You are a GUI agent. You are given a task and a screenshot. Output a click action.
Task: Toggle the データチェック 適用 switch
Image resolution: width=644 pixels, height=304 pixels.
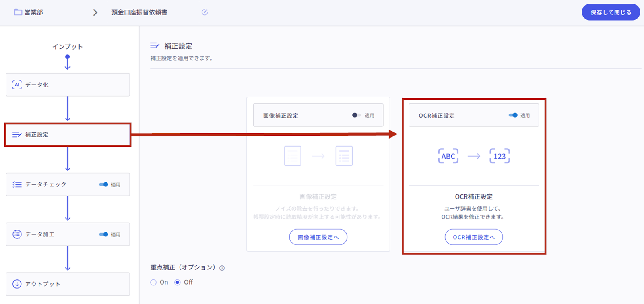coord(103,184)
